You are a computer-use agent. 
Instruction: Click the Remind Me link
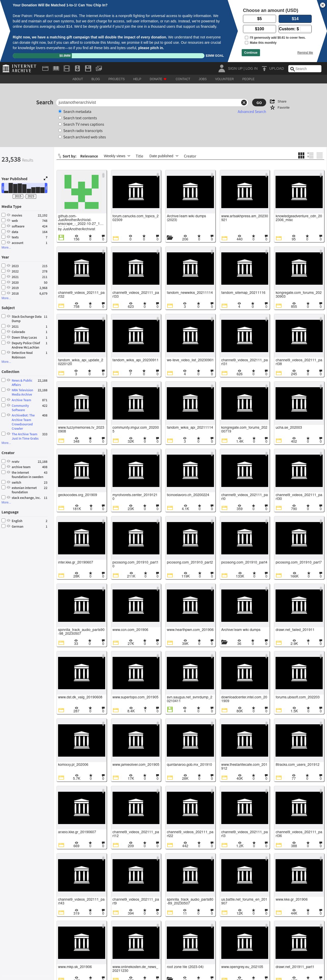305,52
